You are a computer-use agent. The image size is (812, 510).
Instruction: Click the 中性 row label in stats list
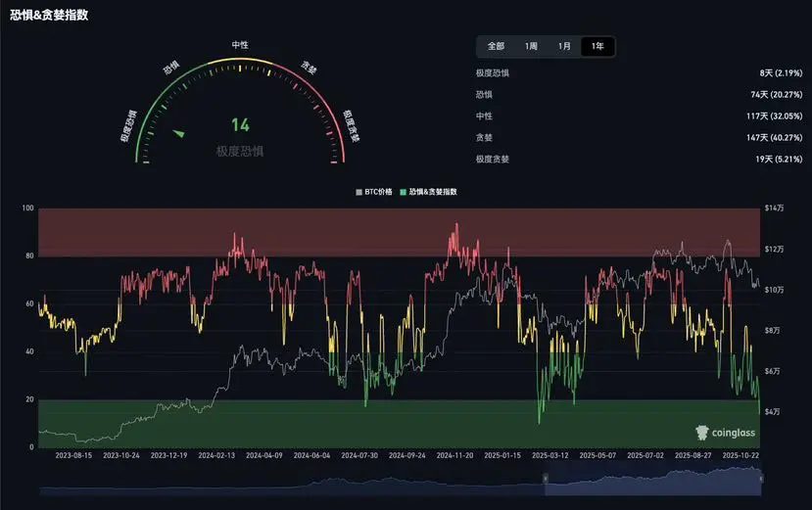484,116
